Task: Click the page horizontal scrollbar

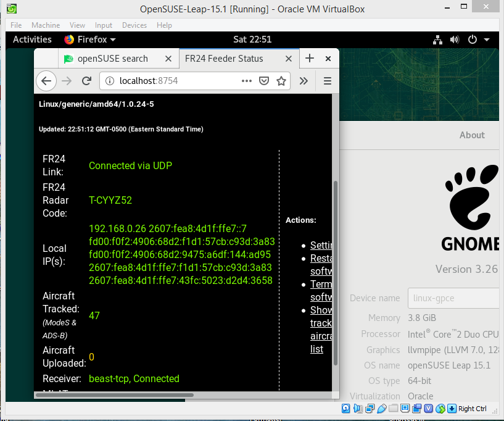Action: 115,395
